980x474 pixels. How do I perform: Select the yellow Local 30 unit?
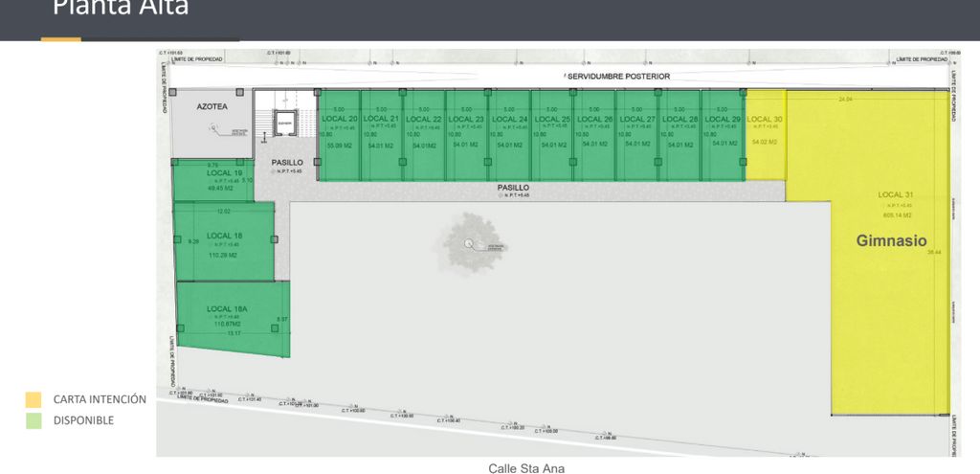coord(765,134)
